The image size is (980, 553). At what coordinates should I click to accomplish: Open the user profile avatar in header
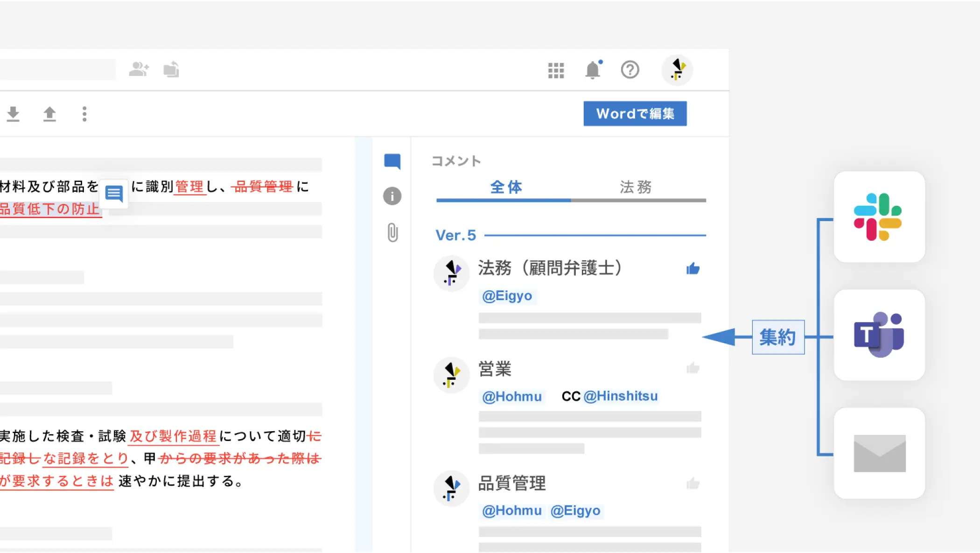pos(677,70)
